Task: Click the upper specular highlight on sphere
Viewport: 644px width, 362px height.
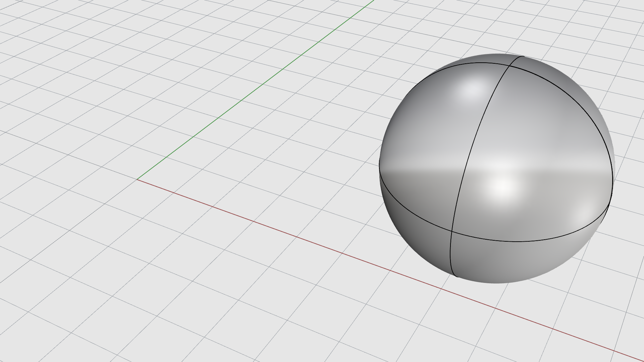Action: (472, 90)
